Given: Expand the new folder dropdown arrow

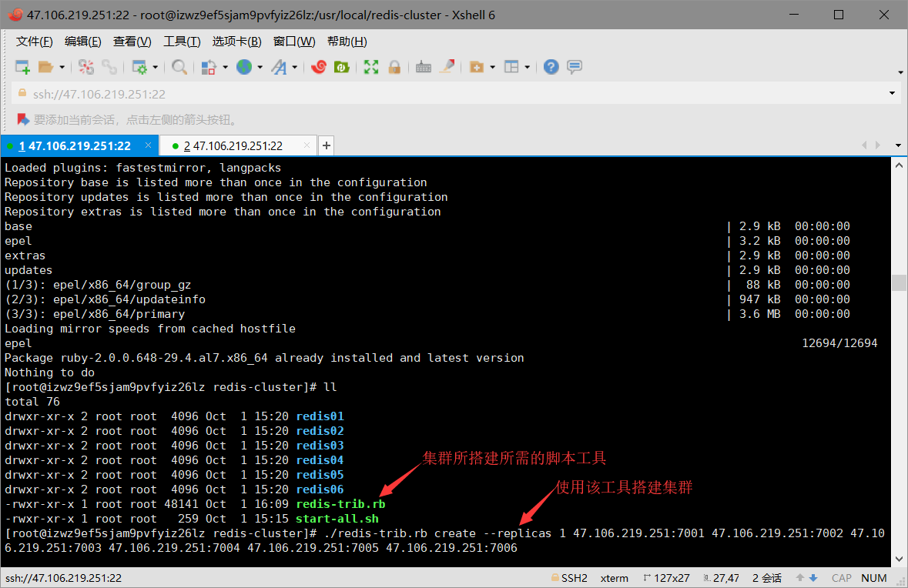Looking at the screenshot, I should tap(493, 68).
